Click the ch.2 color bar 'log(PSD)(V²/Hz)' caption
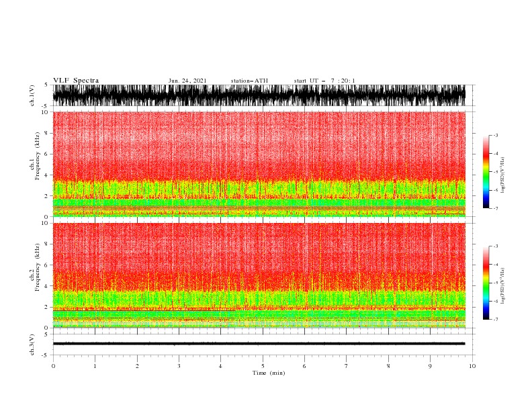The image size is (532, 411). pyautogui.click(x=502, y=285)
